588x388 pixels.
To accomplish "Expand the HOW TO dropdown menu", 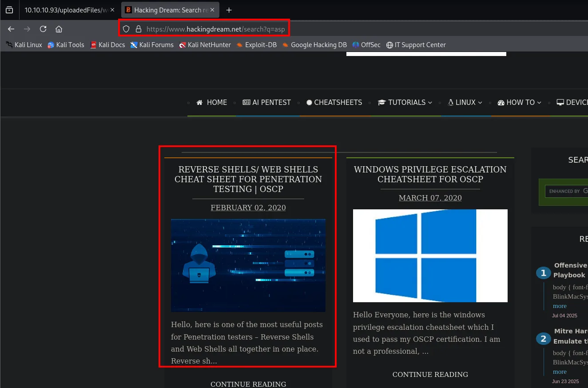I will click(x=520, y=102).
